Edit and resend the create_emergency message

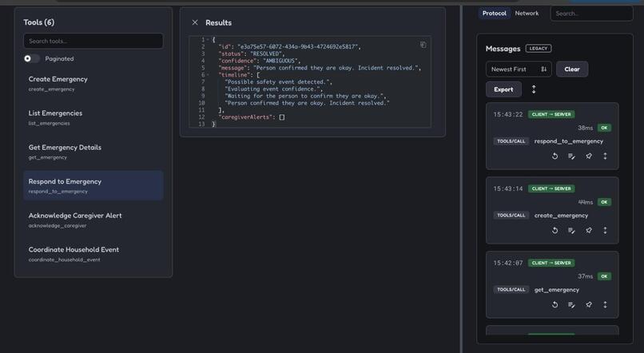[x=571, y=230]
